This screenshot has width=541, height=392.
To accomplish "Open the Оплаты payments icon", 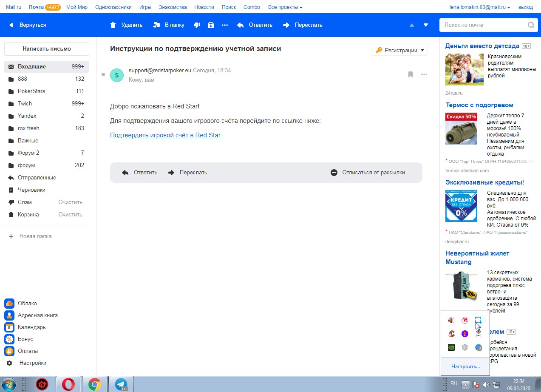I will [9, 351].
